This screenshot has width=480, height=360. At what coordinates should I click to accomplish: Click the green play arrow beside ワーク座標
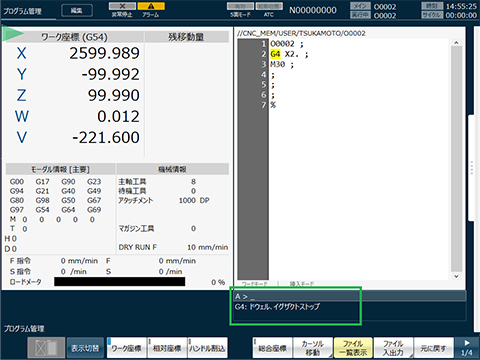click(x=13, y=34)
